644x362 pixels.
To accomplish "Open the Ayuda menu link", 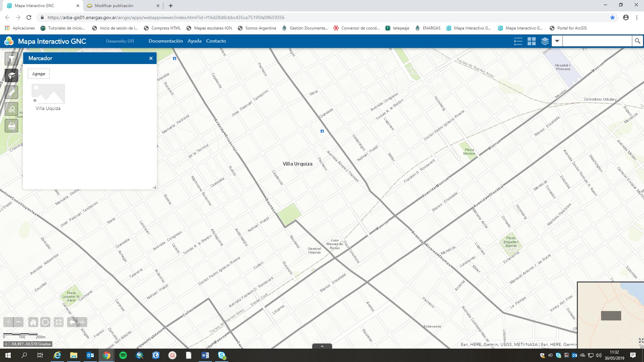I will coord(195,41).
